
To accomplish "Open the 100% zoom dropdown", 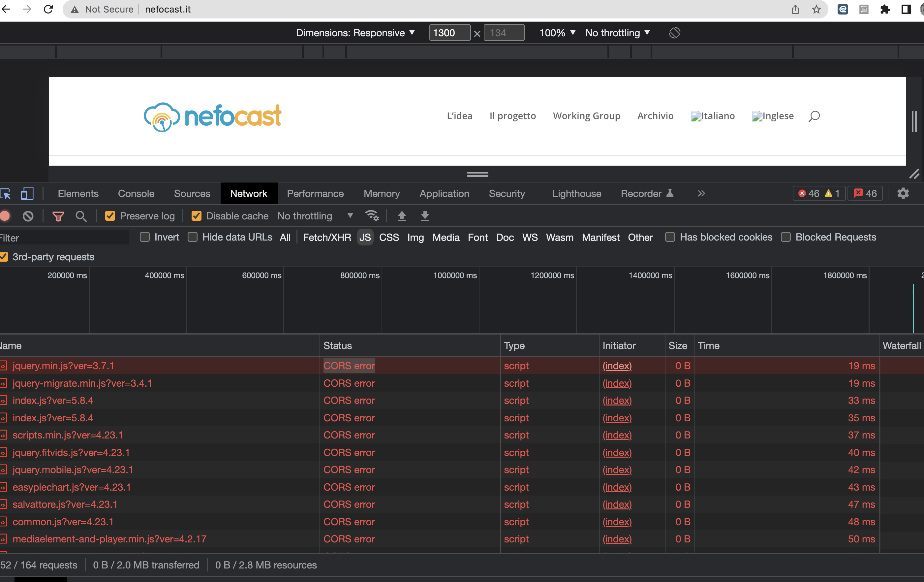I will [x=557, y=33].
